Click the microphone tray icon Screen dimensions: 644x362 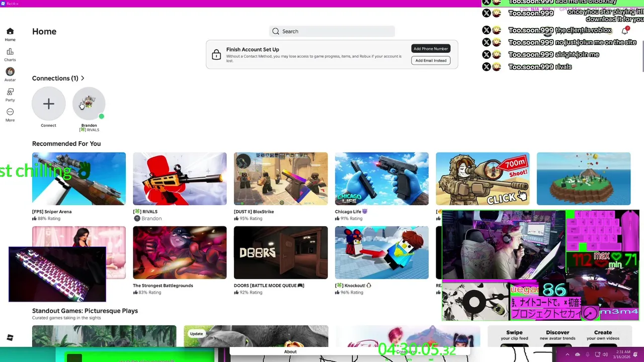pyautogui.click(x=587, y=354)
